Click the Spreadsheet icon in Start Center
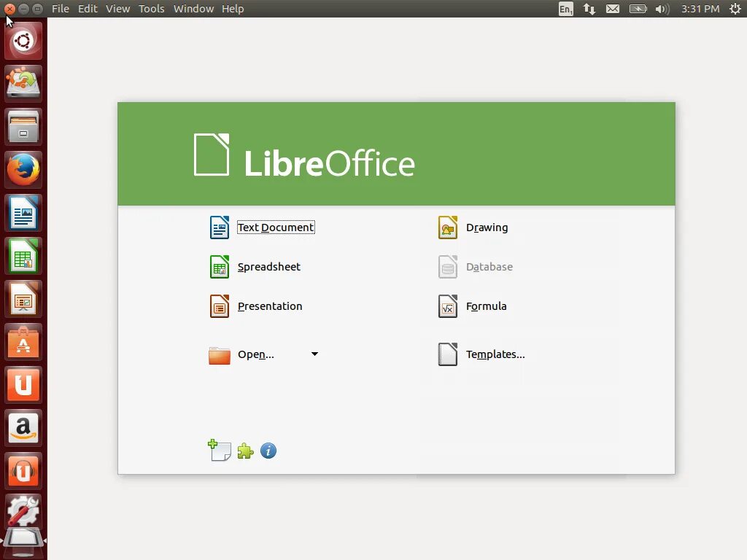 pyautogui.click(x=219, y=267)
